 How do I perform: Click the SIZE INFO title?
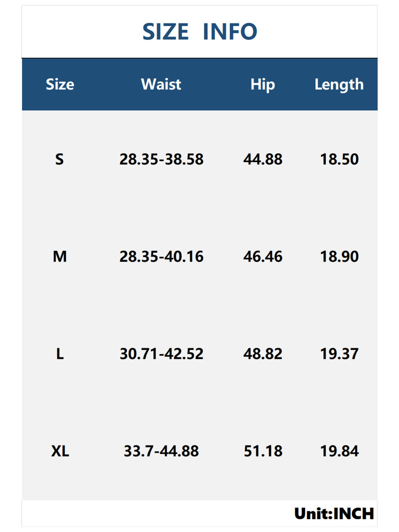[200, 32]
